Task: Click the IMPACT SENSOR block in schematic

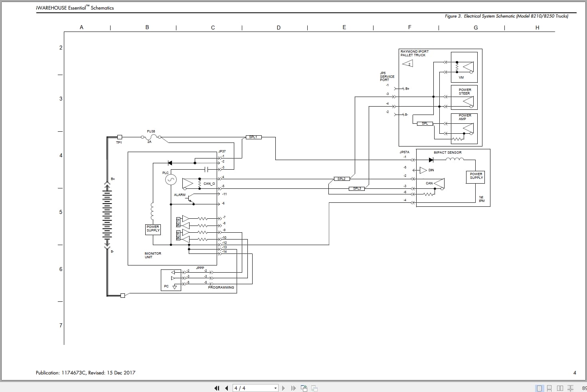Action: click(x=447, y=152)
